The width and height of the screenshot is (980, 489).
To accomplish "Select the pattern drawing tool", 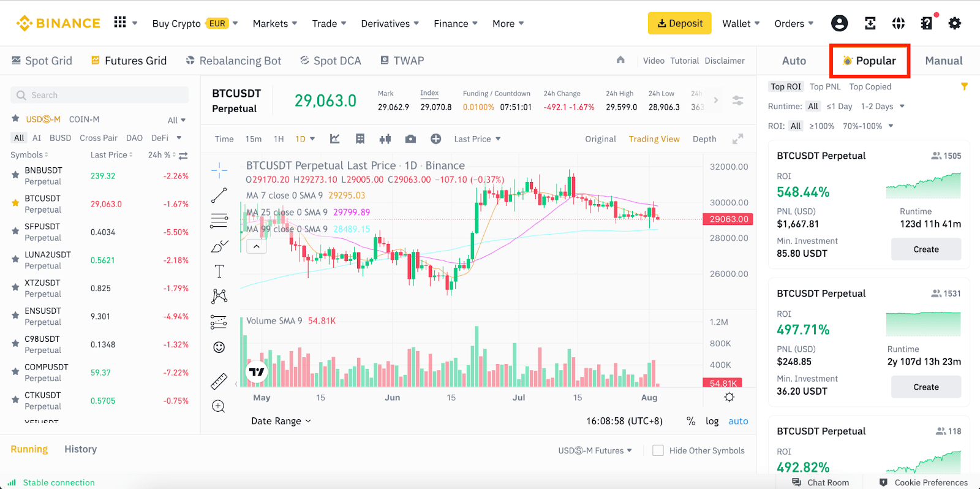I will (219, 297).
